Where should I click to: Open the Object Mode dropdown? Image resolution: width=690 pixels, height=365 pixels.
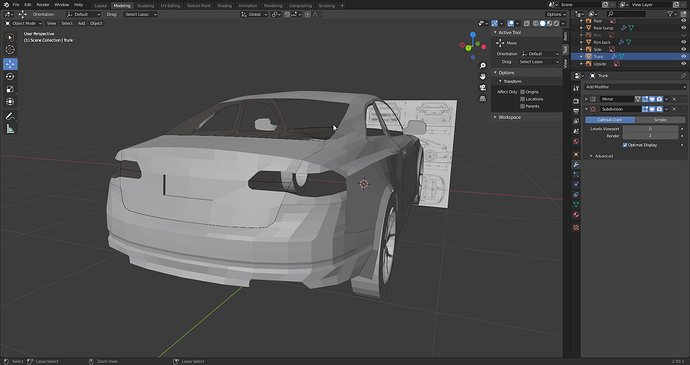[x=23, y=23]
